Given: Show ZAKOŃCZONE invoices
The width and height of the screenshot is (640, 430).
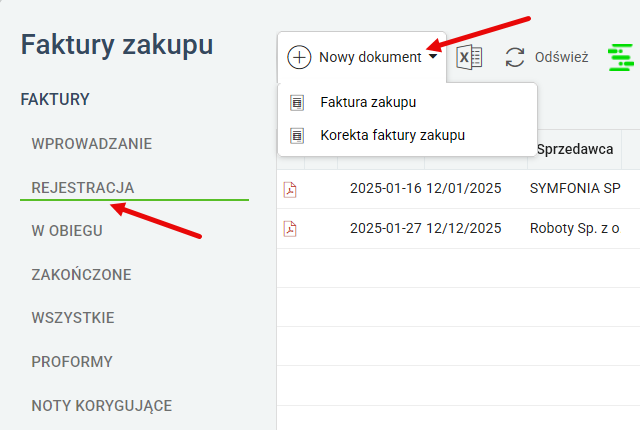Looking at the screenshot, I should pyautogui.click(x=81, y=275).
